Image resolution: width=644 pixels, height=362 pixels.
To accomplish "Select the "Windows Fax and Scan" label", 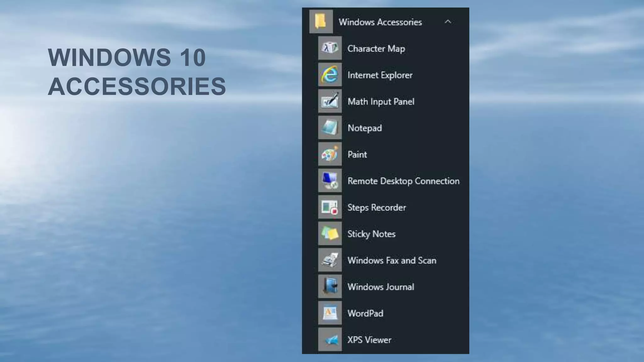I will coord(392,261).
